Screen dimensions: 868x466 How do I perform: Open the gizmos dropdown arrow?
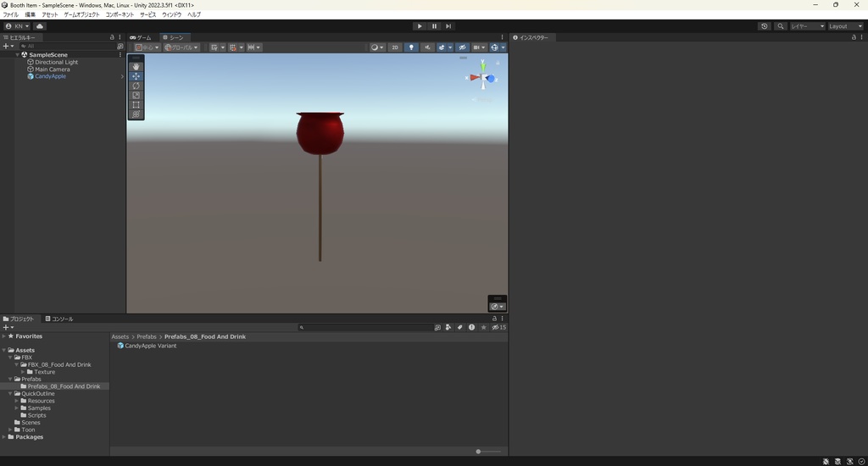[504, 47]
